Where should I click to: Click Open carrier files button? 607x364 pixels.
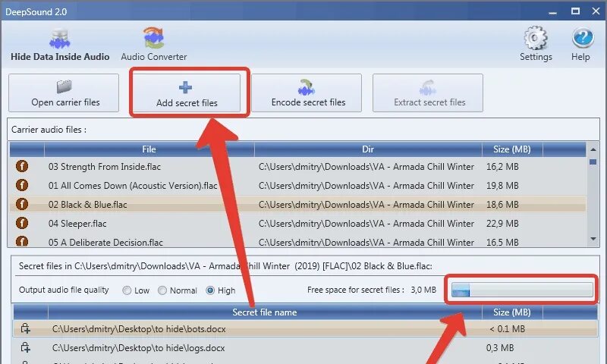pos(64,93)
